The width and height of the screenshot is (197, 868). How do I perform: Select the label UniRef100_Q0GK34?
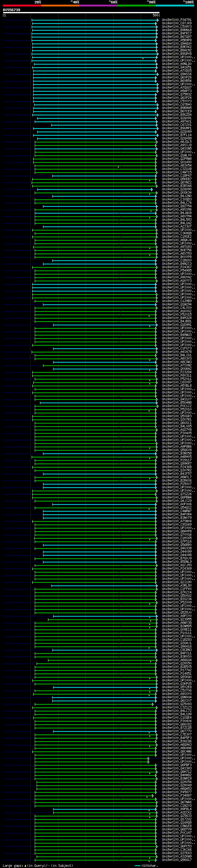click(x=177, y=193)
